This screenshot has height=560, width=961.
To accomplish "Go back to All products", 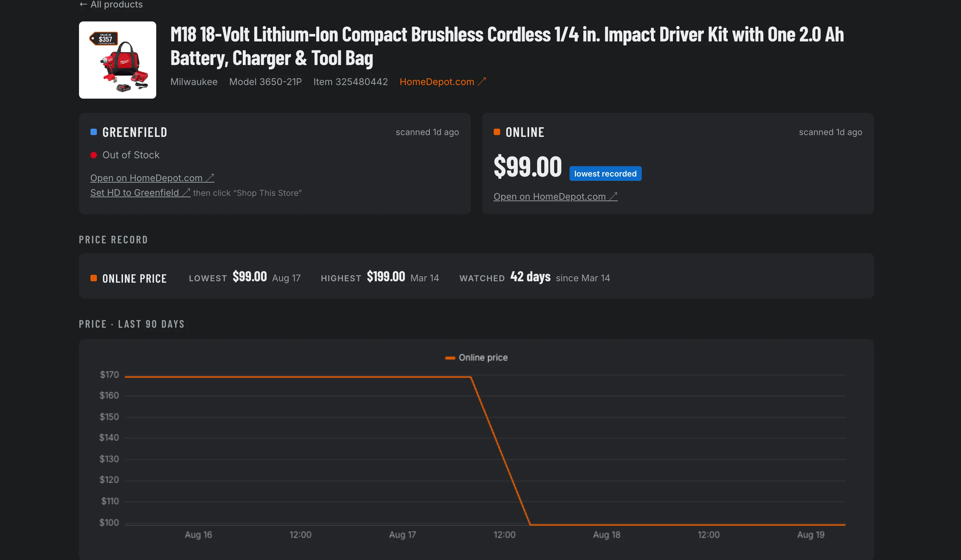I will point(111,5).
